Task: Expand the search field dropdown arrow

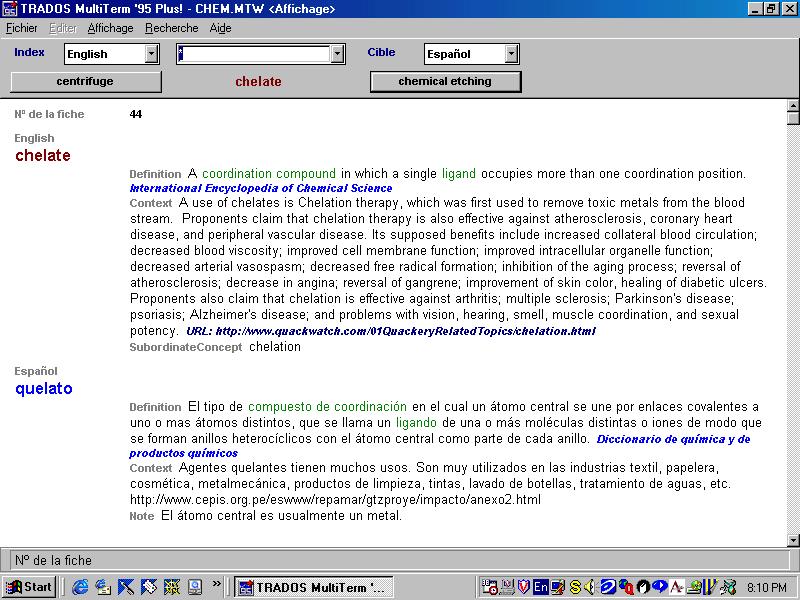Action: [x=337, y=54]
